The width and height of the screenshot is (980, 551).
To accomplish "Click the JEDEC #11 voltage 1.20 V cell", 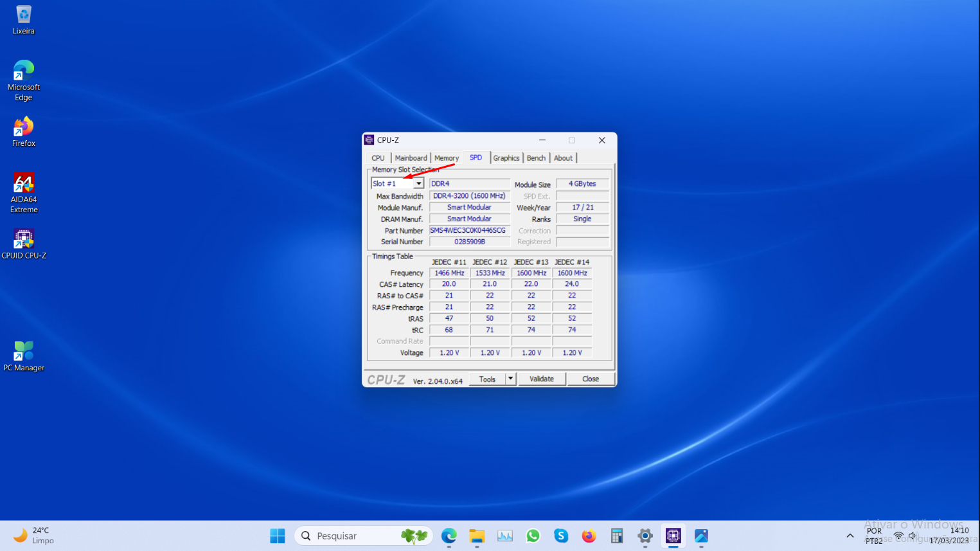I will (449, 352).
